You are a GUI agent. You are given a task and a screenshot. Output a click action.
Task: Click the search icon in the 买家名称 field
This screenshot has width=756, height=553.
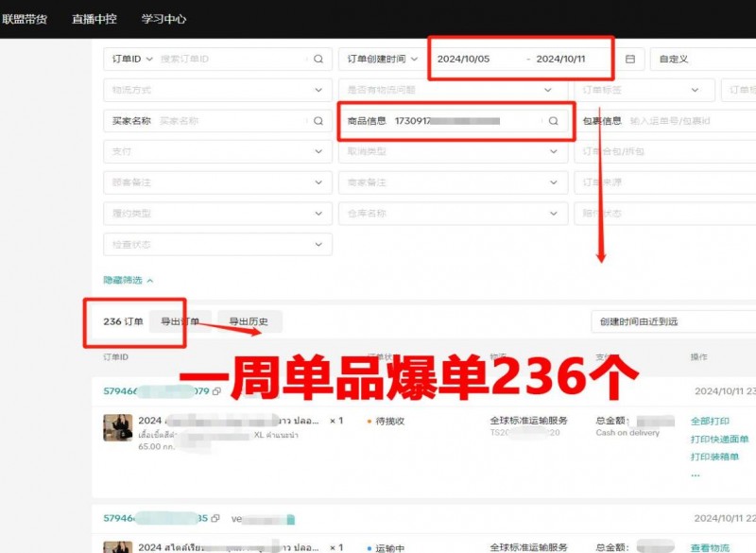point(318,121)
